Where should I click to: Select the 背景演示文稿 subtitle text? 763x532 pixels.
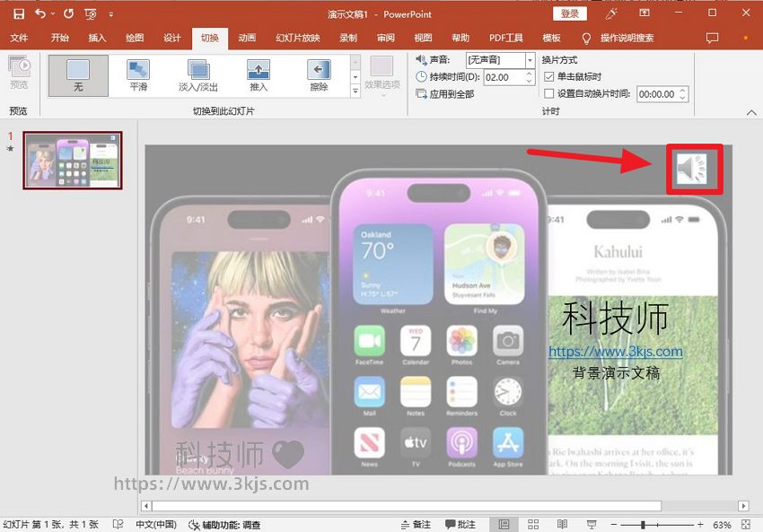616,373
